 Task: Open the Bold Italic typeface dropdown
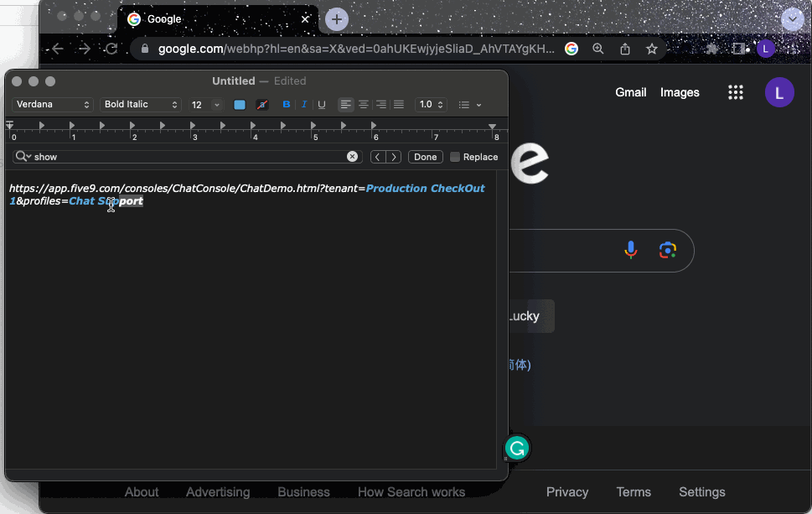tap(140, 105)
